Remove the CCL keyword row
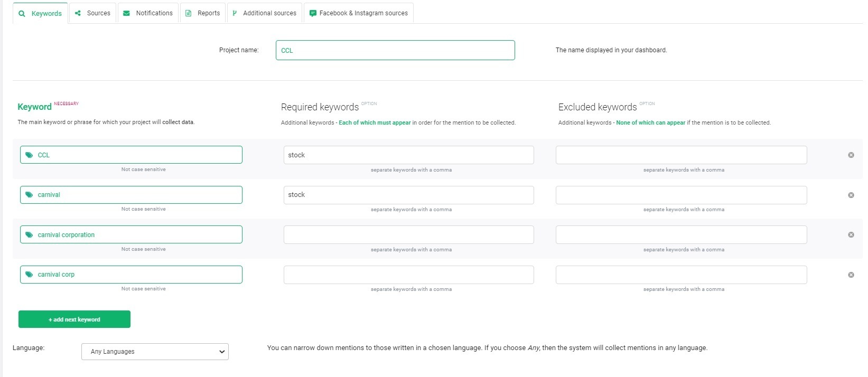 coord(851,155)
